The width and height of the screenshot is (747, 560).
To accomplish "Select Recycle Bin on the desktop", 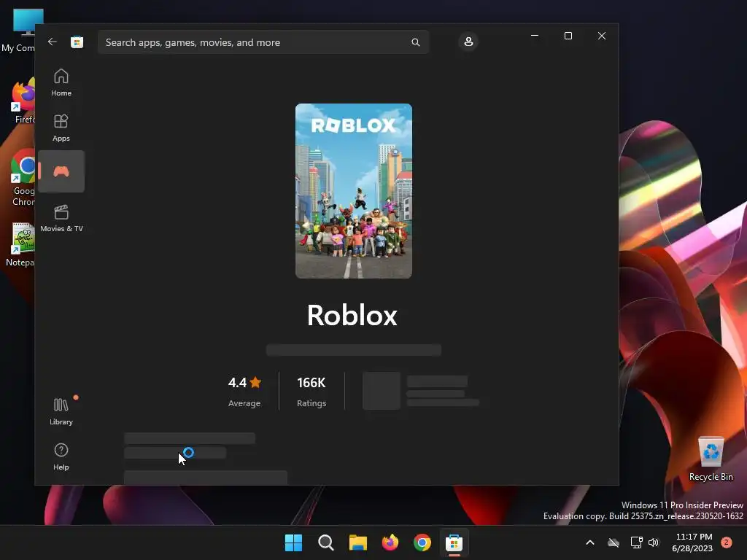I will 711,459.
